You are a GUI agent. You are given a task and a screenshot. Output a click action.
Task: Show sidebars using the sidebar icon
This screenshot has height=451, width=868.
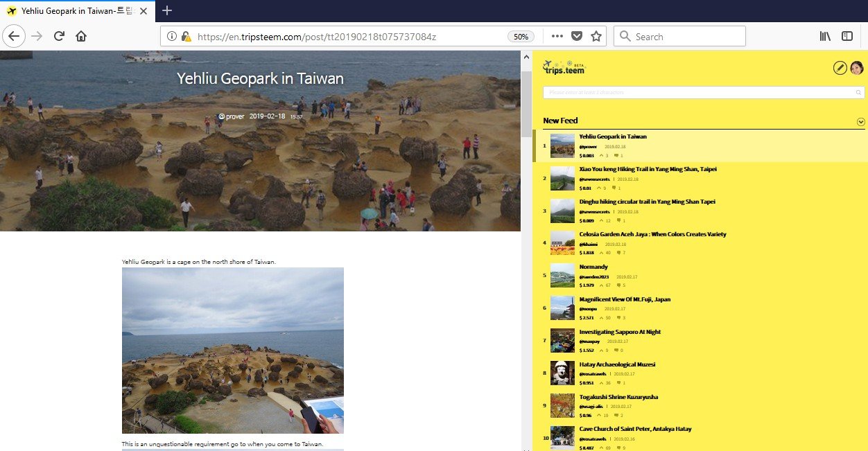coord(847,36)
